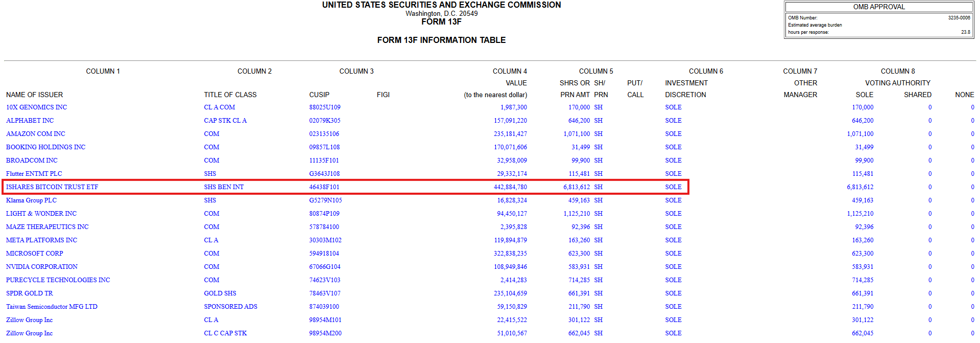Select Klarna's CUSIP G5279N105
Viewport: 980px width, 343px height.
pyautogui.click(x=325, y=200)
